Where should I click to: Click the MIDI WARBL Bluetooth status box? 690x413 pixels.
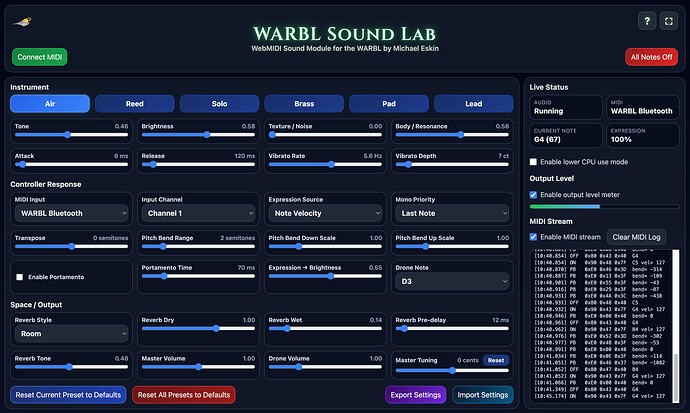(642, 107)
